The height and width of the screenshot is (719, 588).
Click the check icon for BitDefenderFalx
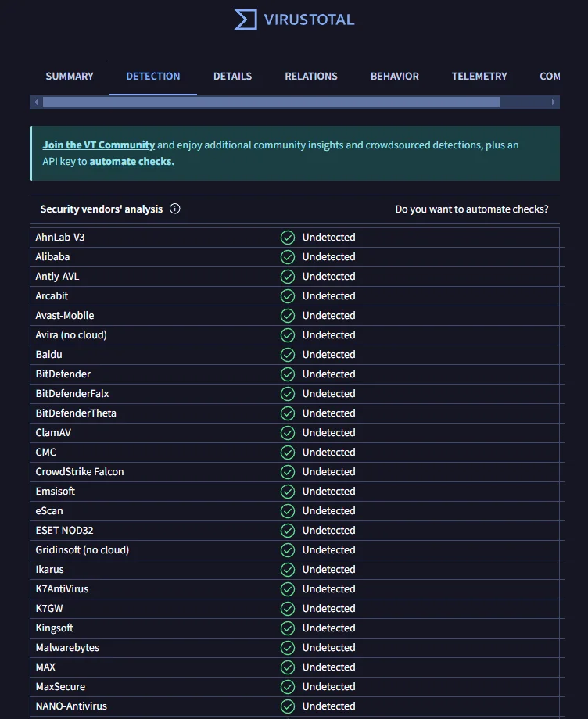pos(288,394)
